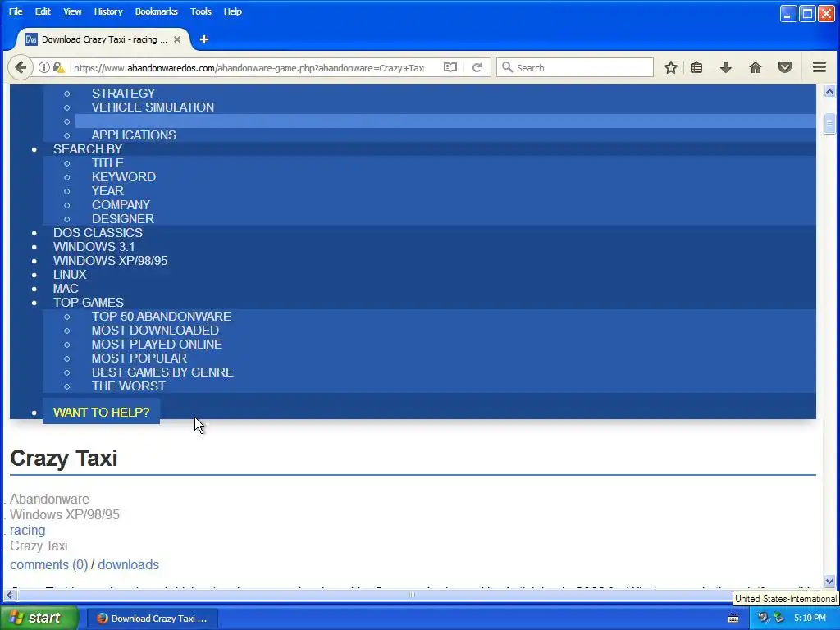Click the vertical scrollbar thumb
Viewport: 840px width, 630px height.
829,124
